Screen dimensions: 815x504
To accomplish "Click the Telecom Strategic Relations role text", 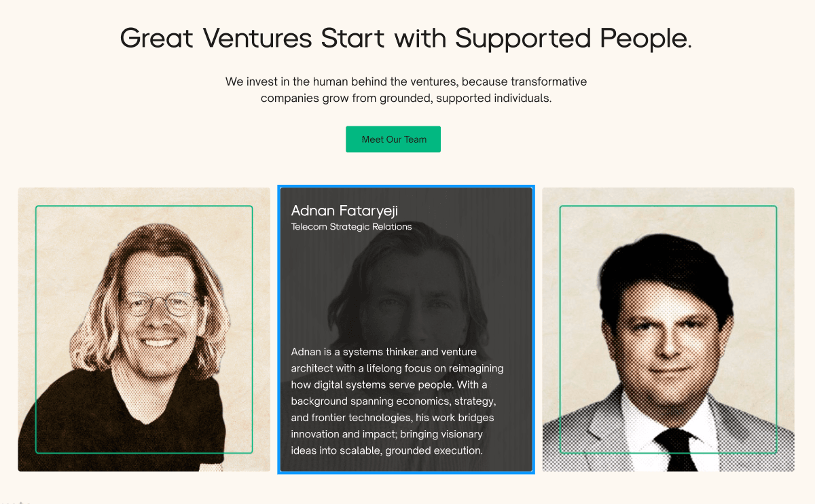I will 351,227.
